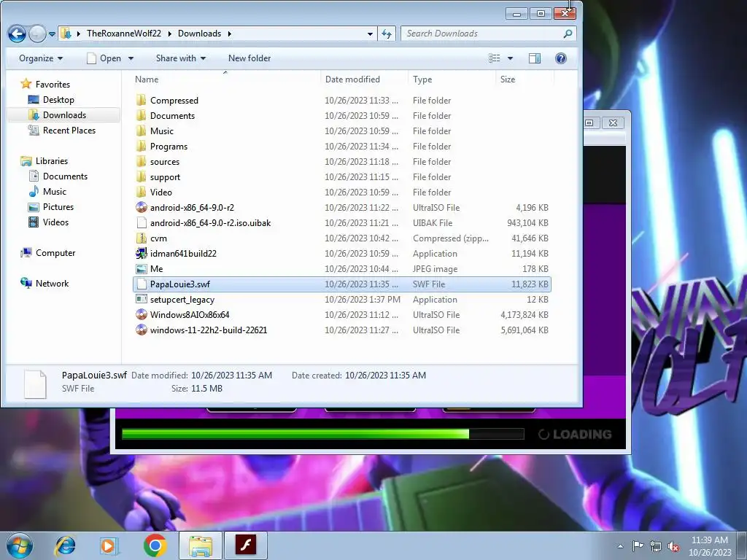
Task: Sort by the Size column header
Action: [525, 79]
